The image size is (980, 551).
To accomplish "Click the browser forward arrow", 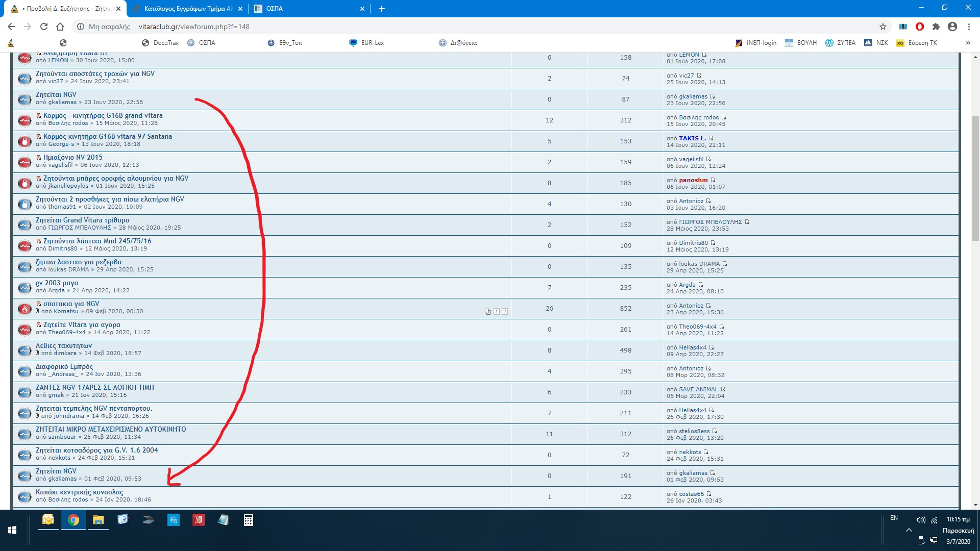I will click(x=28, y=27).
